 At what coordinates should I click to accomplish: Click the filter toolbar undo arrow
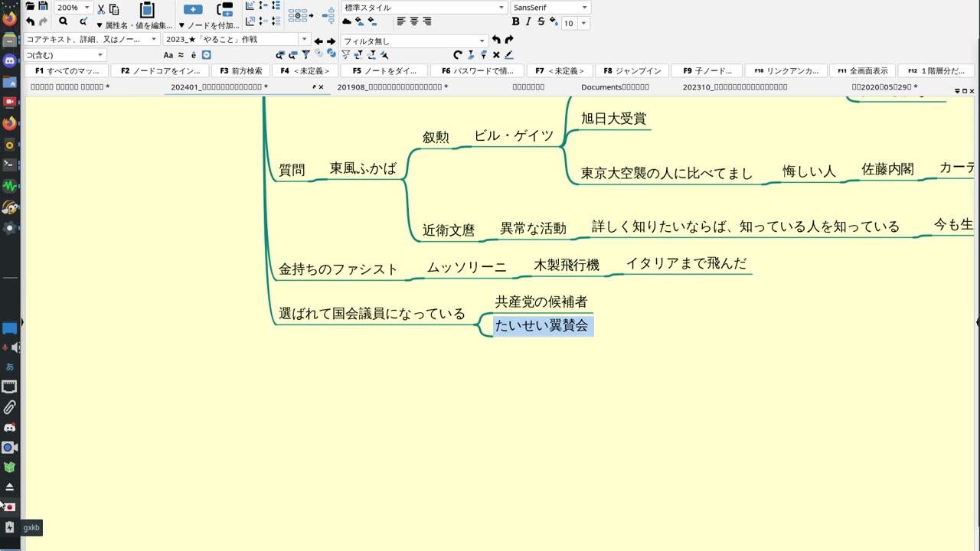coord(496,40)
